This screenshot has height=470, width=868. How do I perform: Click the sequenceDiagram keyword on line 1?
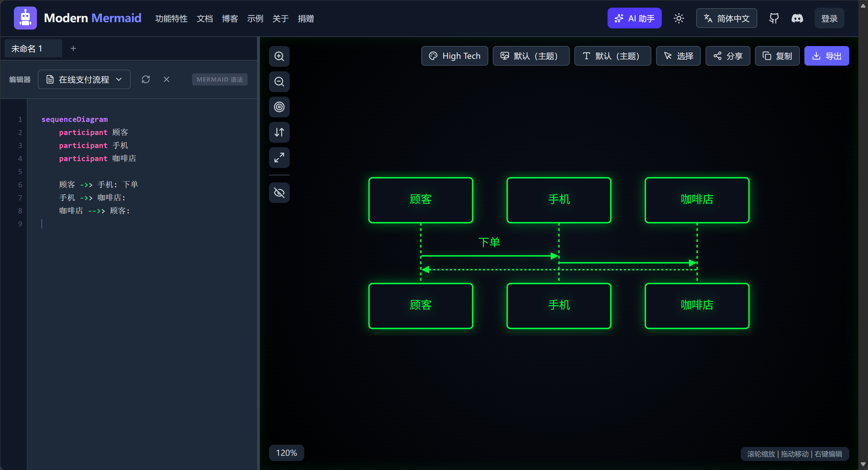(74, 119)
